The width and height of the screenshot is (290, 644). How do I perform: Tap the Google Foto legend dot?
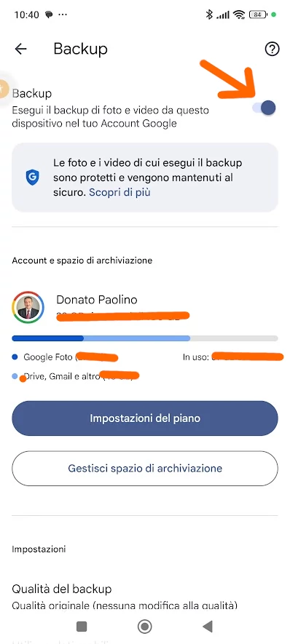[x=15, y=357]
